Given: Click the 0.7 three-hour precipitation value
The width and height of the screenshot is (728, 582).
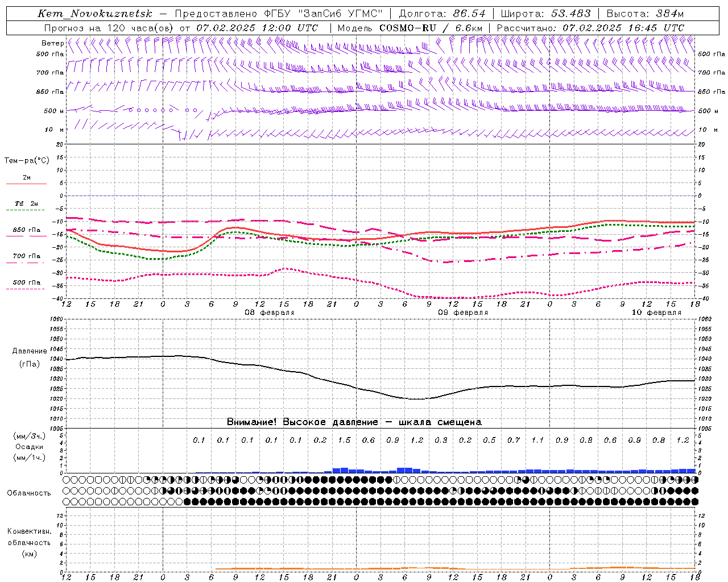Looking at the screenshot, I should 514,440.
